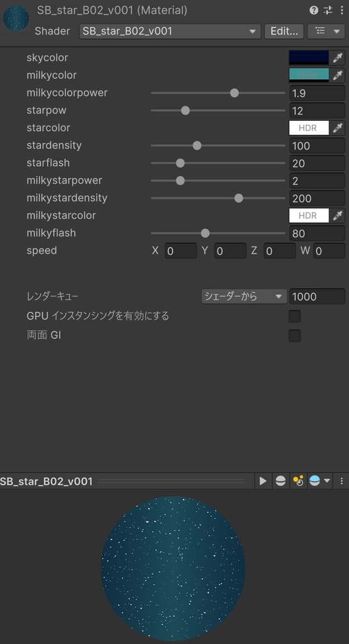Viewport: 349px width, 644px height.
Task: Click the starcolor eyedropper icon
Action: 338,128
